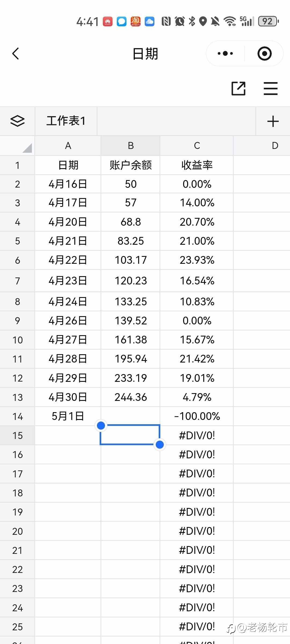Open the sheet layers list icon
The height and width of the screenshot is (644, 290).
click(x=17, y=121)
